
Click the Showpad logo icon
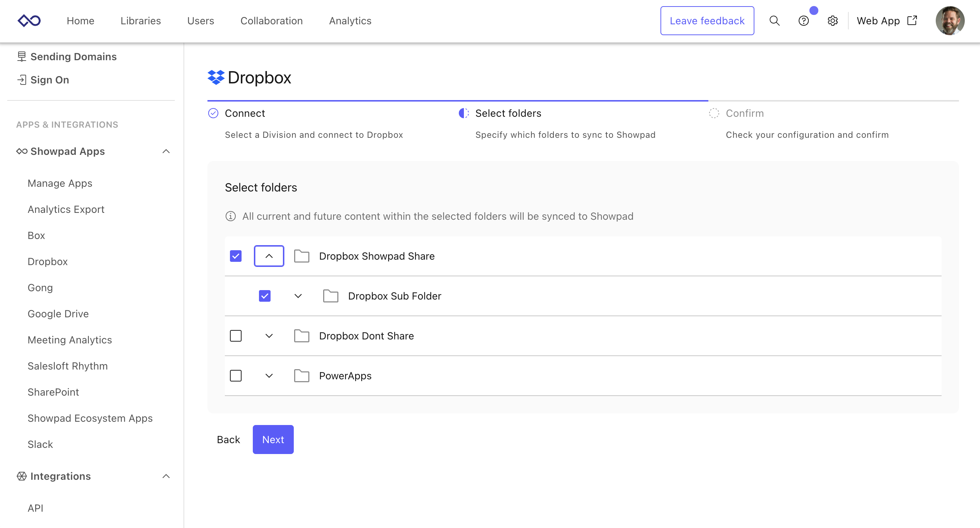point(29,21)
